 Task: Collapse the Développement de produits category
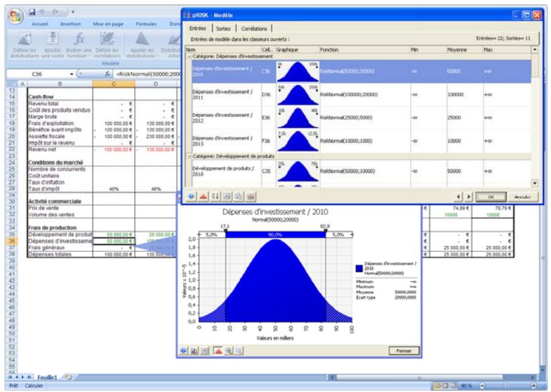(189, 155)
